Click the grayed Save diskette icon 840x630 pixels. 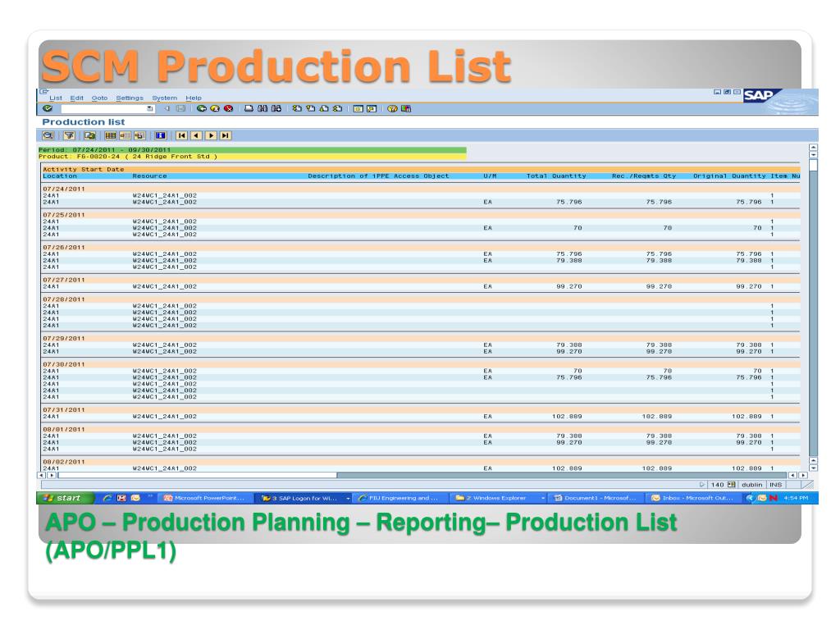(181, 108)
